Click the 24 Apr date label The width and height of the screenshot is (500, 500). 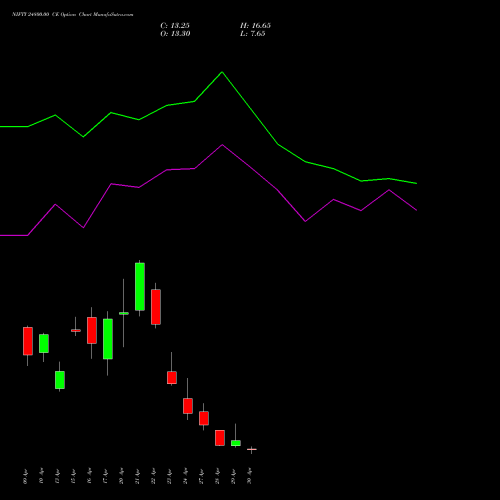(x=185, y=477)
